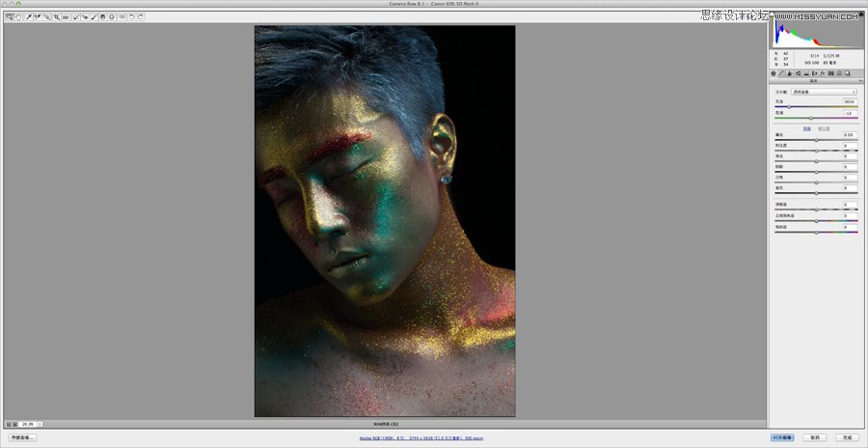Click the 存储图像 (Save Image) button
868x448 pixels.
click(x=22, y=437)
